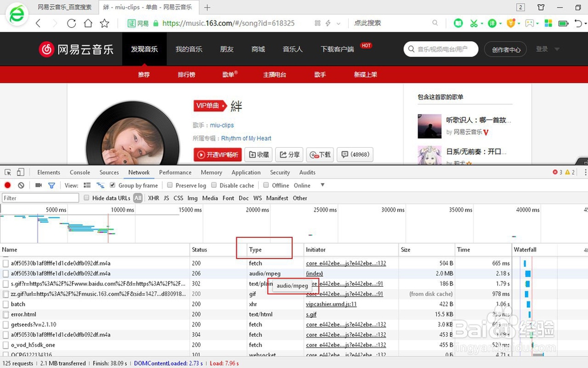Enable Offline checkbox
Screen dimensions: 588x368
(x=266, y=185)
